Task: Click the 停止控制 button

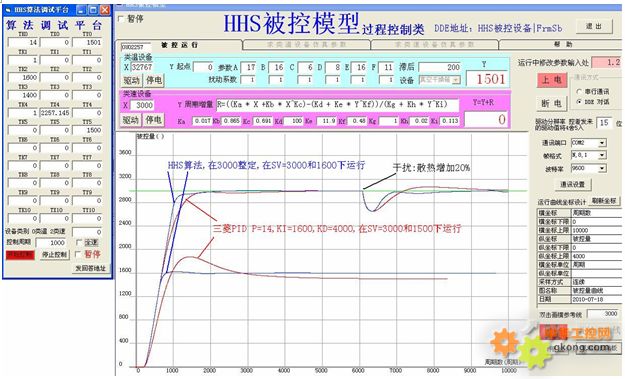Action: click(x=55, y=255)
